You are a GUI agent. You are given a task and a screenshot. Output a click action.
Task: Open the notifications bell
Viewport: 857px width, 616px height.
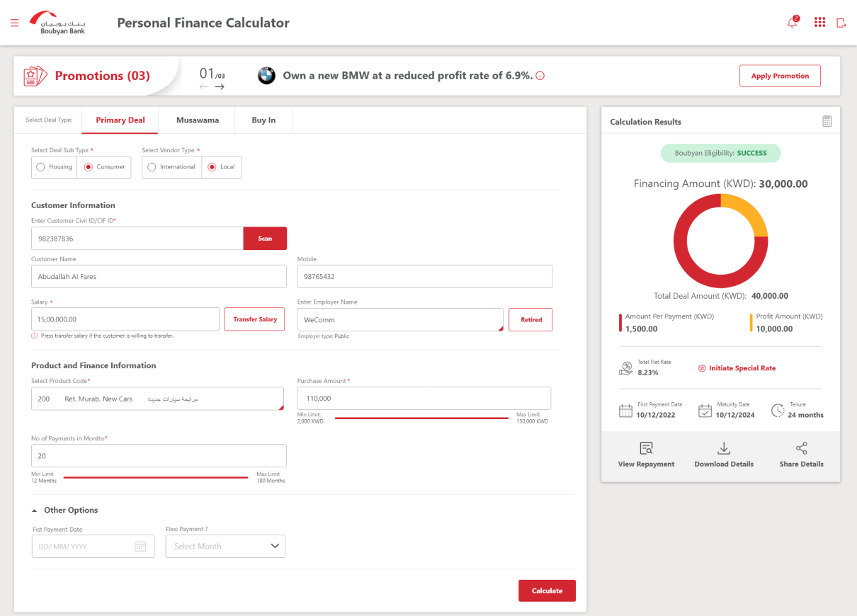[793, 23]
